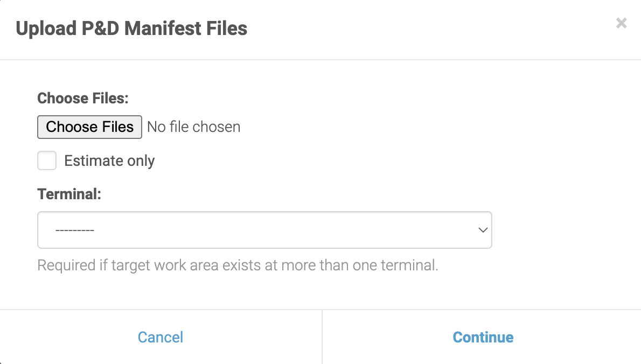The height and width of the screenshot is (364, 641).
Task: Browse for manifest files to upload
Action: tap(89, 127)
